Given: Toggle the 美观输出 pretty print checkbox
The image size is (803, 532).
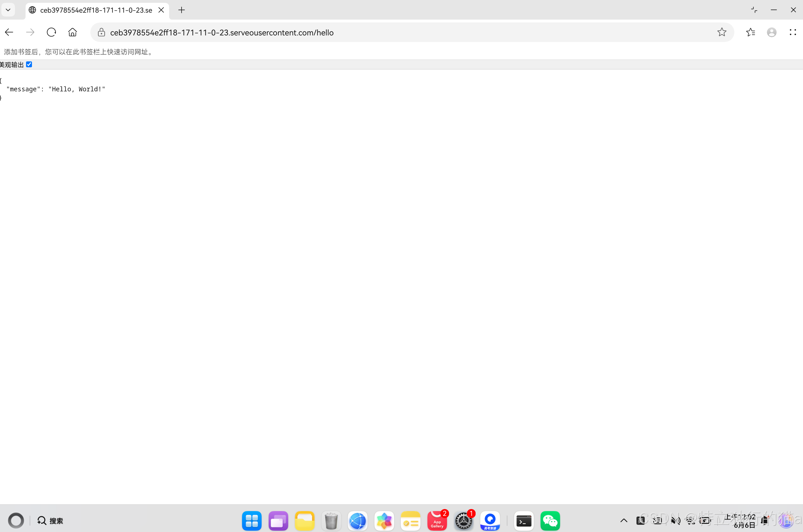Looking at the screenshot, I should click(x=29, y=65).
